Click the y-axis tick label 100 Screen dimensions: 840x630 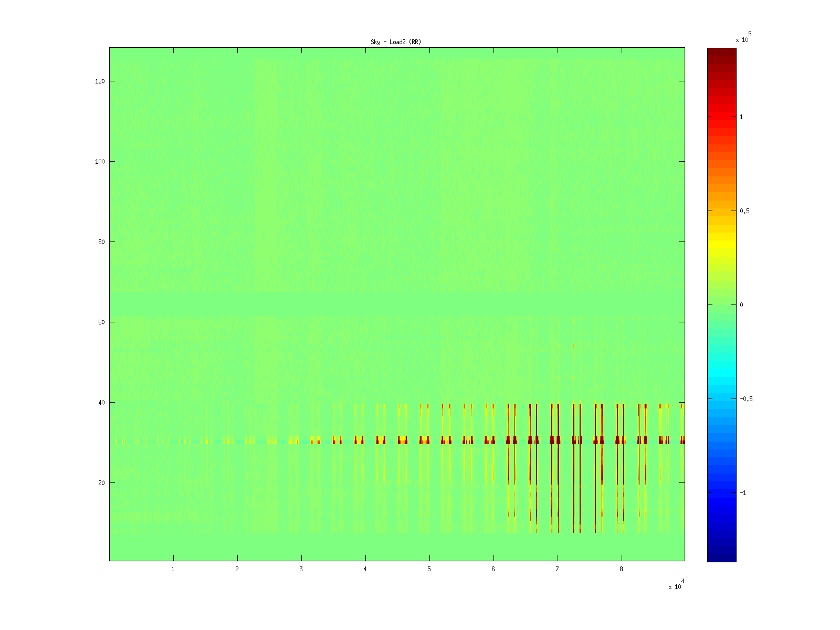click(99, 162)
